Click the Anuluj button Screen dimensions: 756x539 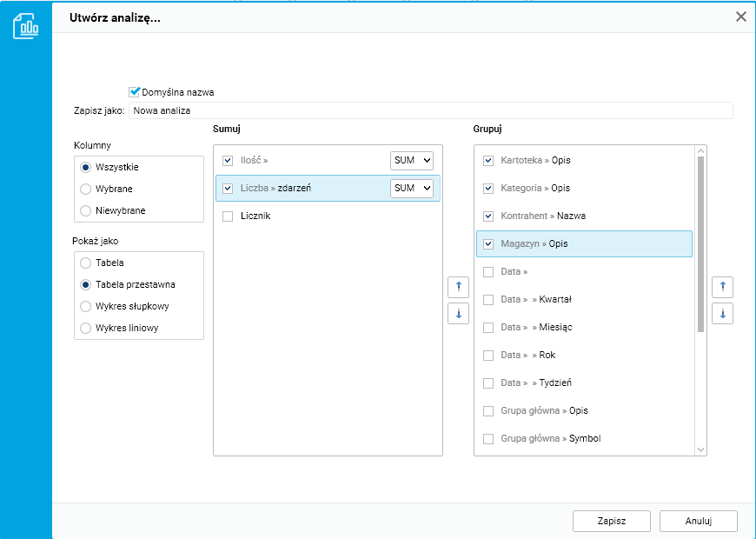(698, 521)
